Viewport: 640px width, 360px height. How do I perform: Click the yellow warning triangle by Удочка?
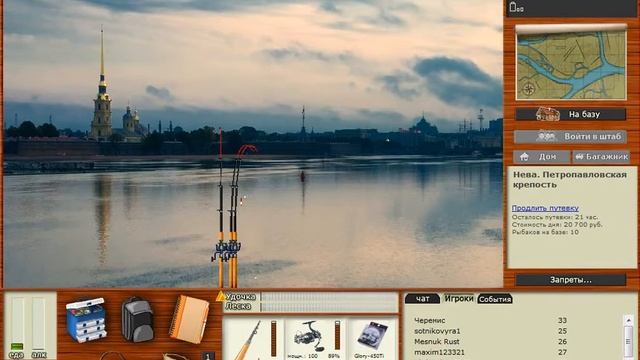(x=220, y=296)
